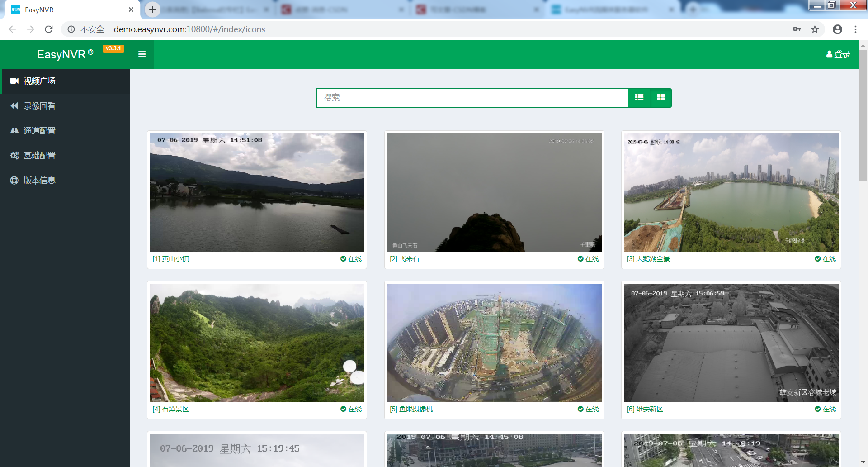Click the 登录 login link

838,54
